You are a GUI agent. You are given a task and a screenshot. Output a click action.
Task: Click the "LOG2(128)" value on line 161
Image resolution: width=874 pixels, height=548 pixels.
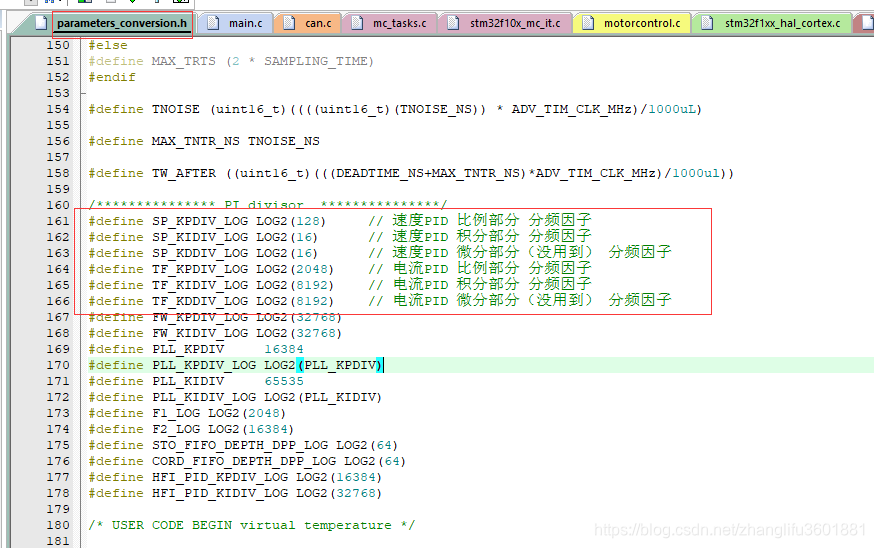click(x=291, y=221)
